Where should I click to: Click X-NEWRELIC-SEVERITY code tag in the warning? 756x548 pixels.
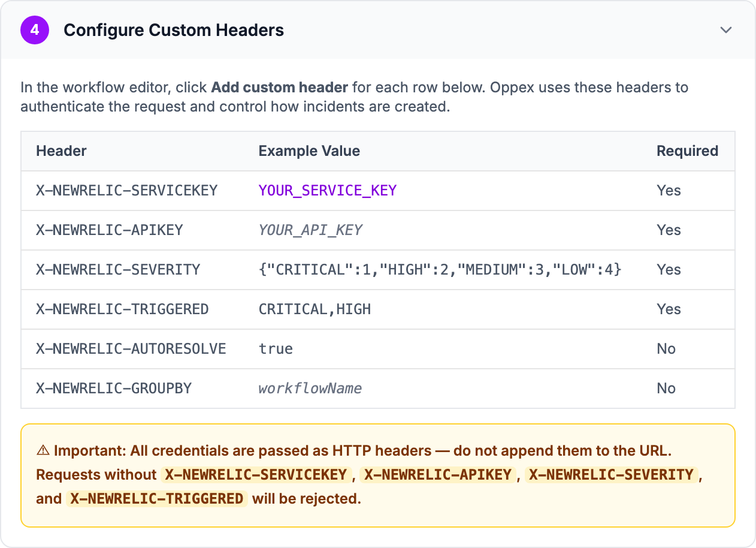(612, 475)
